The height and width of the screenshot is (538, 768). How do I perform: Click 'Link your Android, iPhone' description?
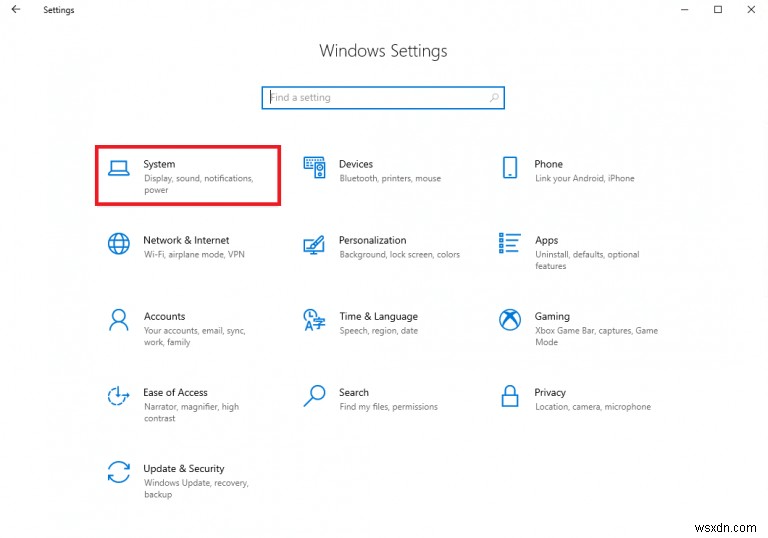[x=584, y=178]
